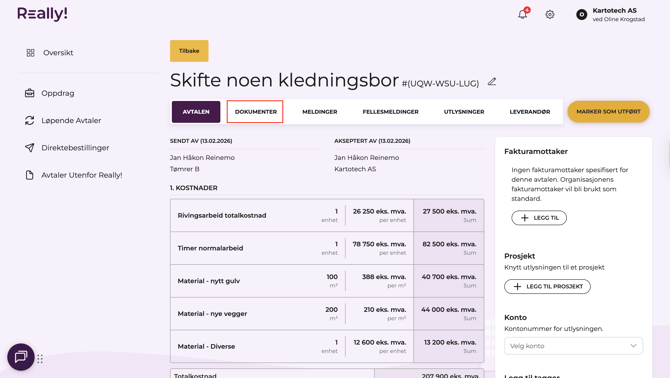Click Tømrer B under sender
Image resolution: width=670 pixels, height=378 pixels.
[x=185, y=169]
